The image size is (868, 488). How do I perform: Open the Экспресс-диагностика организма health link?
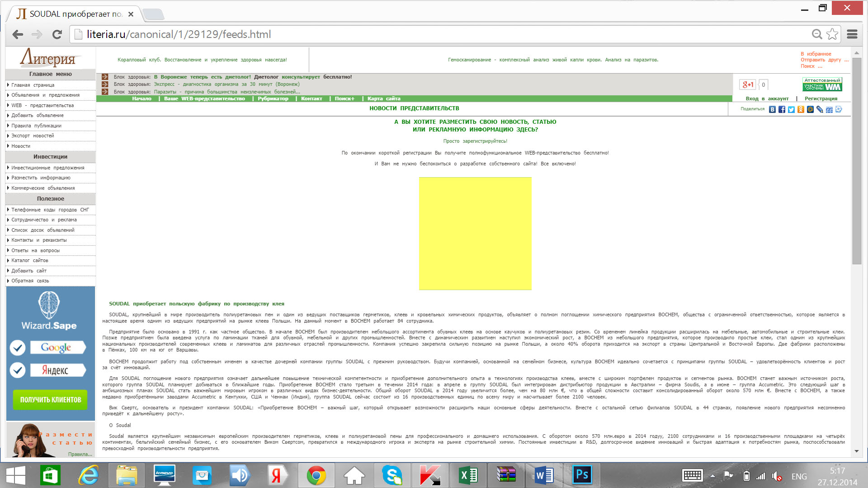point(226,84)
